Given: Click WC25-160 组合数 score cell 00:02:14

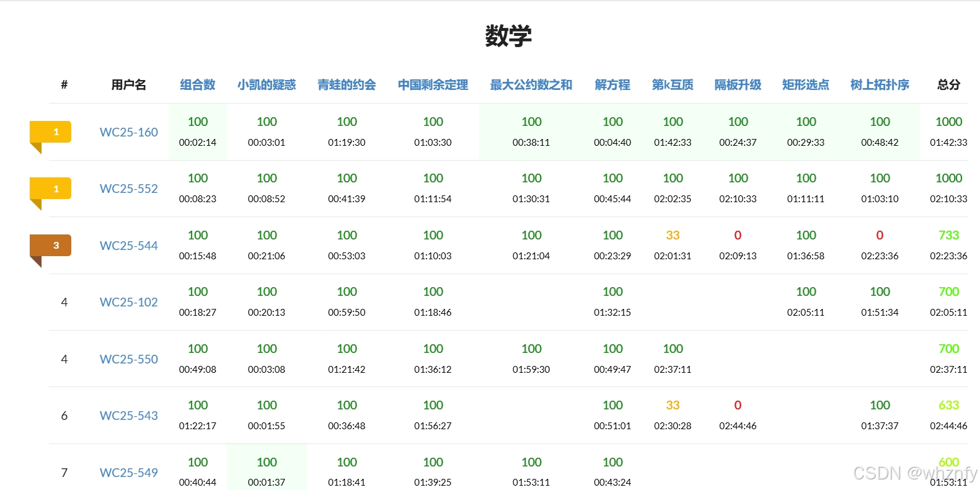Looking at the screenshot, I should coord(198,132).
